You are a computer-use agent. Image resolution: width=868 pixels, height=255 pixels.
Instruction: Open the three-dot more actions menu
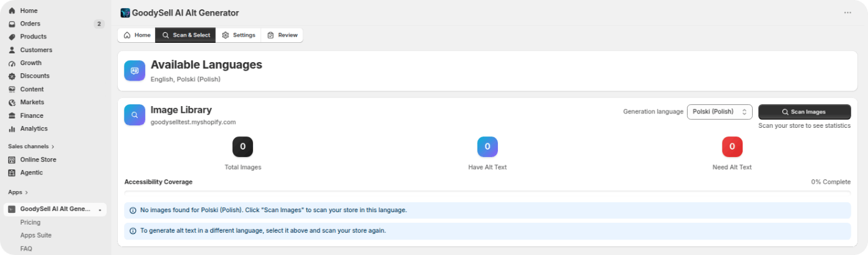coord(848,12)
